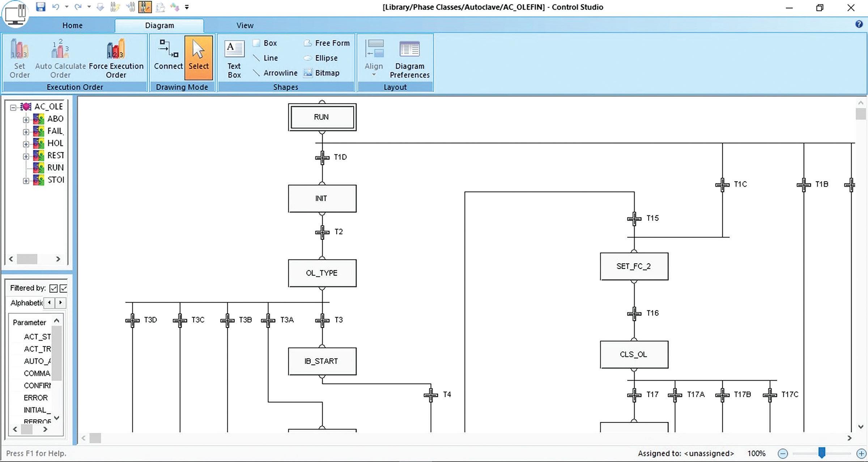Open the View ribbon tab
Viewport: 868px width, 462px height.
[245, 25]
